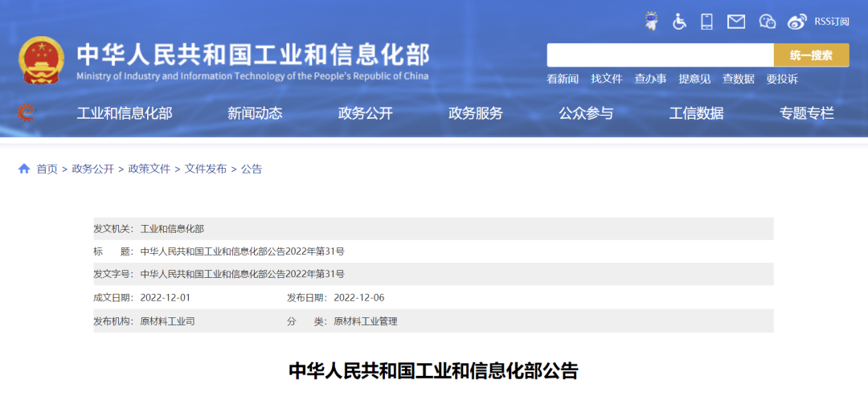The image size is (868, 396).
Task: Click 要投诉 below search box
Action: coord(782,79)
